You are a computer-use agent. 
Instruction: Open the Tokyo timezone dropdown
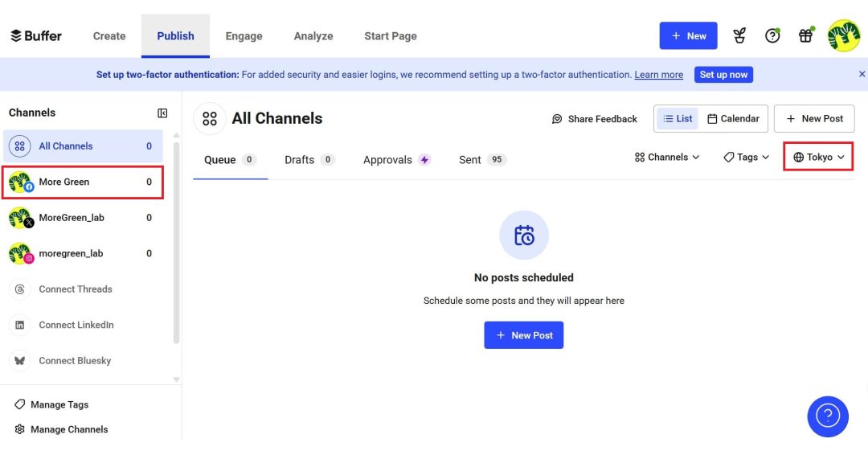point(819,158)
